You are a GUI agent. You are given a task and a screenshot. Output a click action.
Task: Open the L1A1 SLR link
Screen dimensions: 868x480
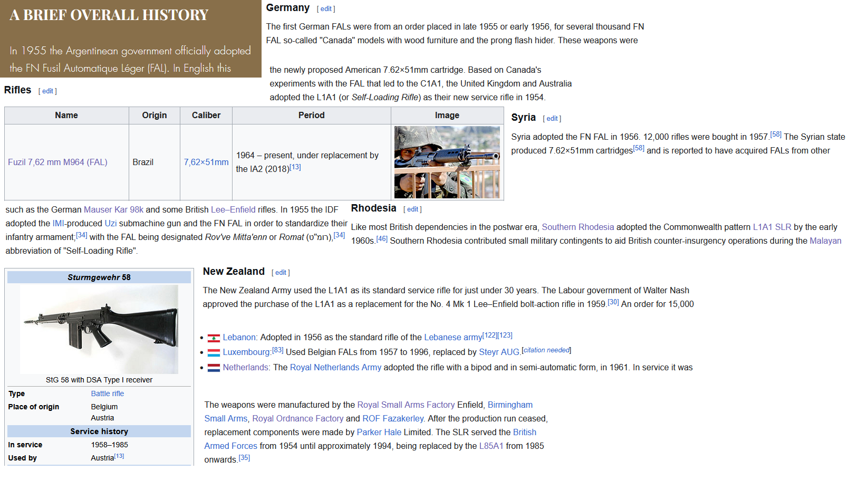click(x=772, y=227)
